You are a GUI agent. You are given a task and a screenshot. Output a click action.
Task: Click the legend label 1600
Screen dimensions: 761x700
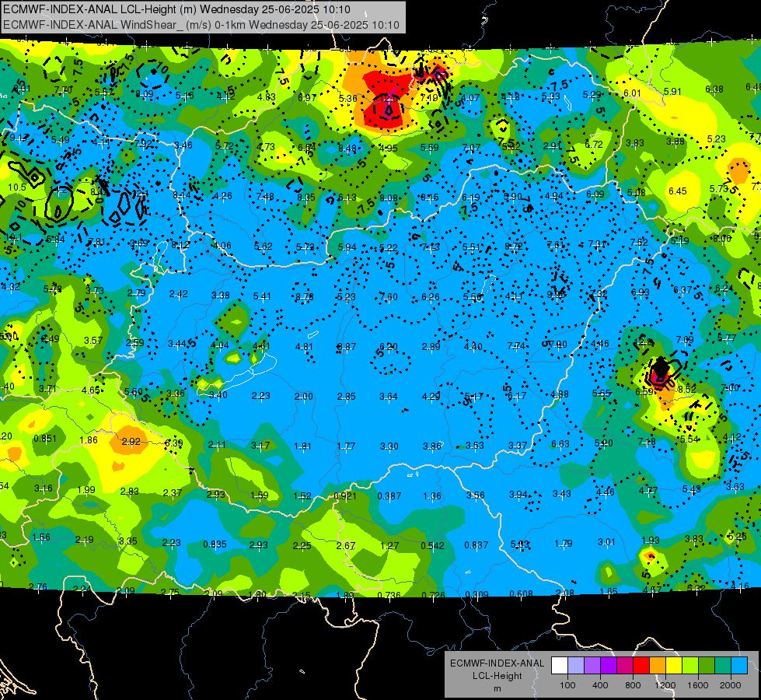pos(698,685)
